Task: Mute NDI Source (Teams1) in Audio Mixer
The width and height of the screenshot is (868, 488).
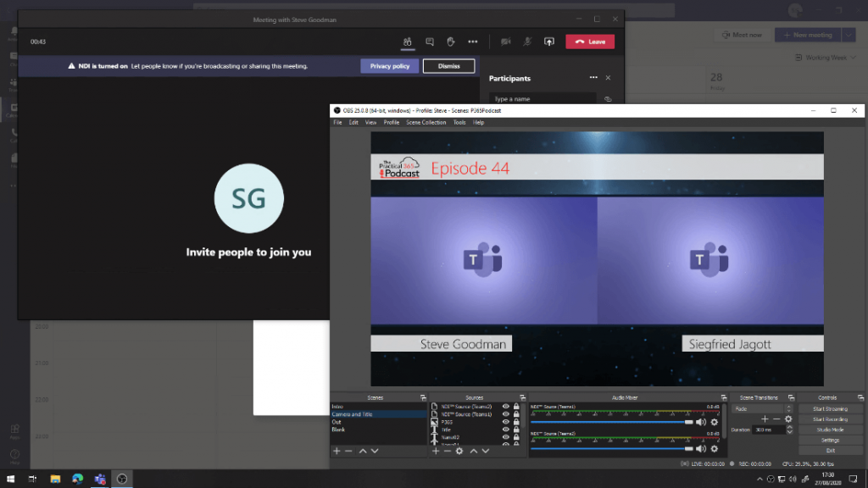Action: click(701, 422)
